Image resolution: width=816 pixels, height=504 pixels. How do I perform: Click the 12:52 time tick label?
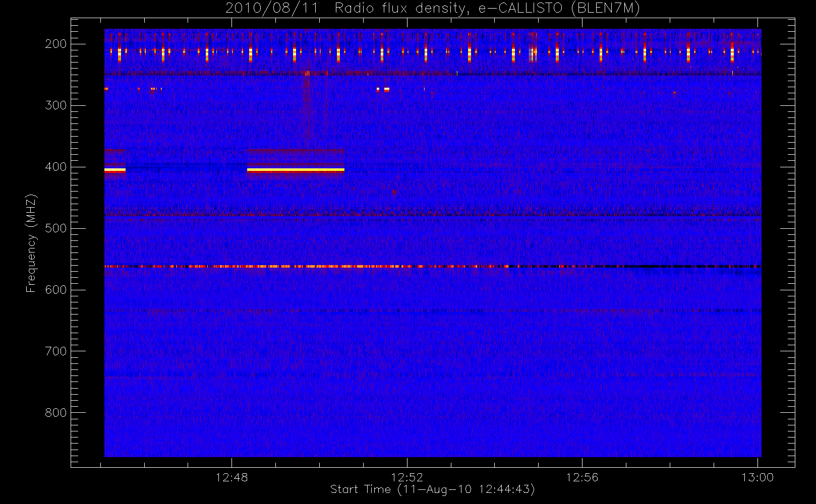[x=407, y=477]
